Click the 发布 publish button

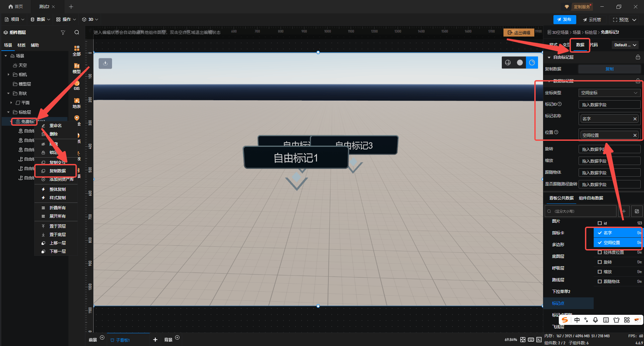(565, 20)
